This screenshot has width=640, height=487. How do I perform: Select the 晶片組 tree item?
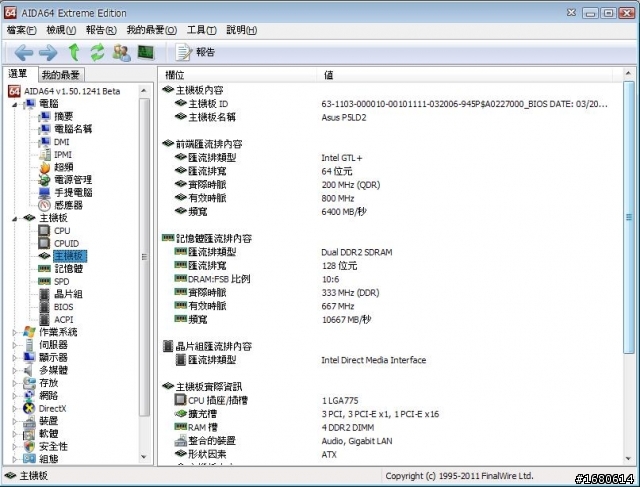click(x=68, y=294)
